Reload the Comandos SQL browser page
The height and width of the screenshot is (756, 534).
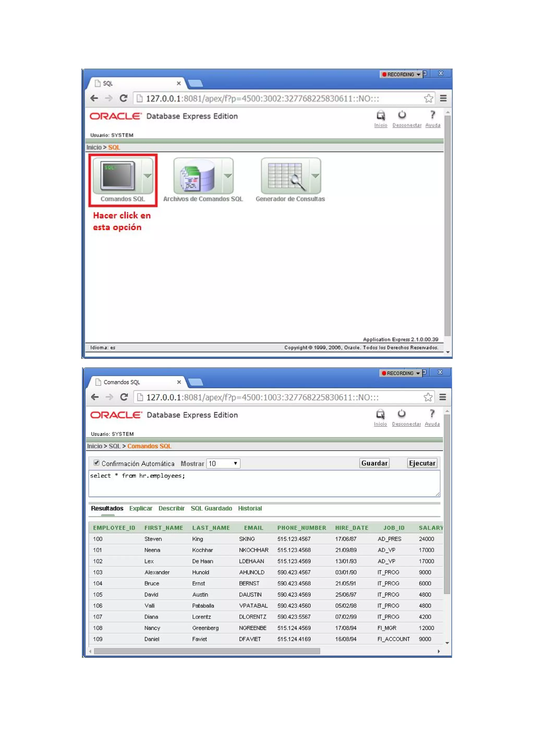124,397
